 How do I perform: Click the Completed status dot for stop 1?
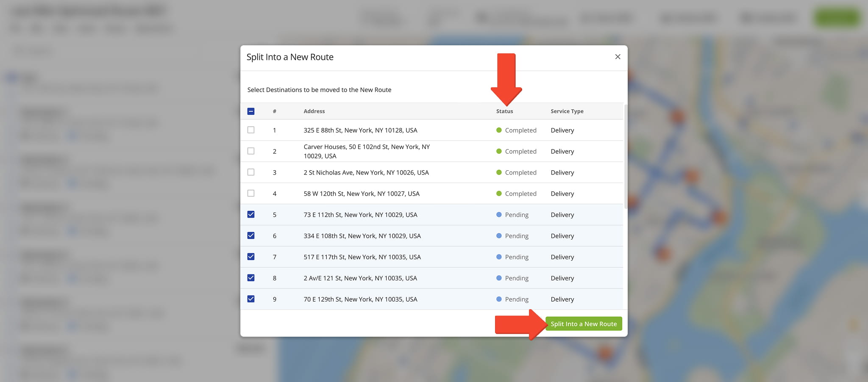499,130
